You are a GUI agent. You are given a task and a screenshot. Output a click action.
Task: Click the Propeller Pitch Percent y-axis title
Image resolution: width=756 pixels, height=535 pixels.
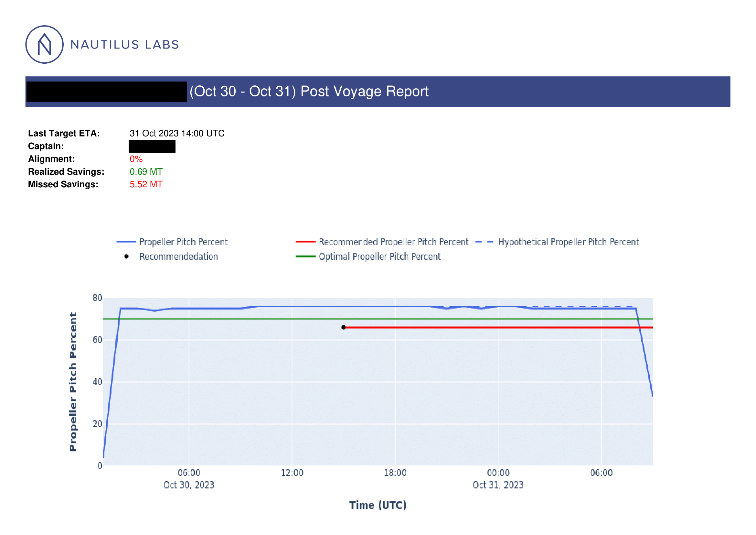(x=73, y=381)
